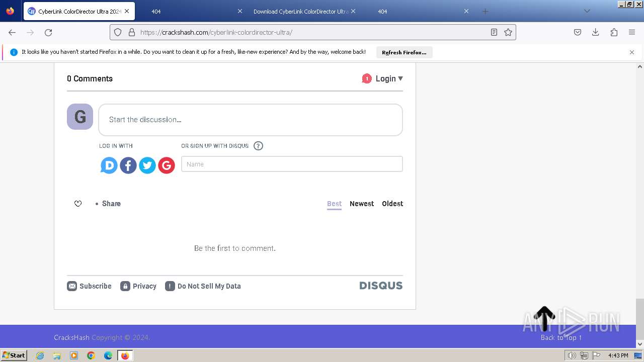Image resolution: width=644 pixels, height=362 pixels.
Task: Log in with the Twitter icon
Action: pyautogui.click(x=147, y=165)
